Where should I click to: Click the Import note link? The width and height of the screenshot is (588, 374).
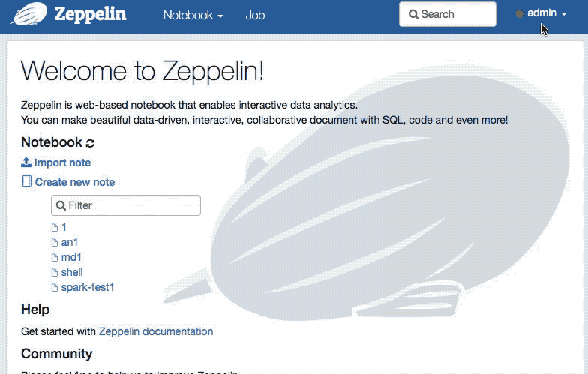63,163
